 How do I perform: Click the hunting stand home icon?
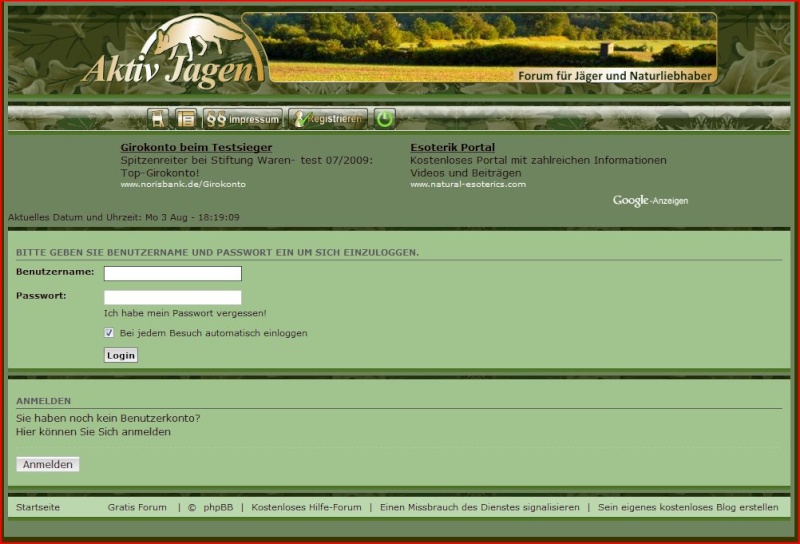(158, 119)
